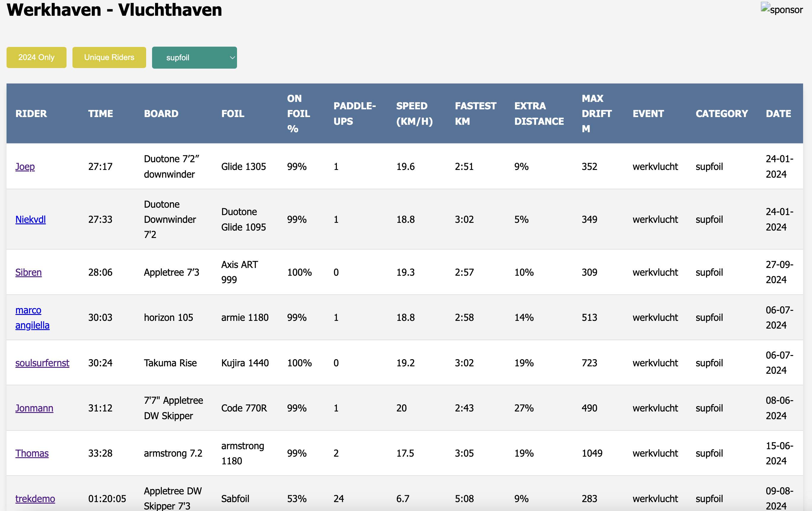Screen dimensions: 812x511
Task: Click the broken sponsor image
Action: click(781, 9)
